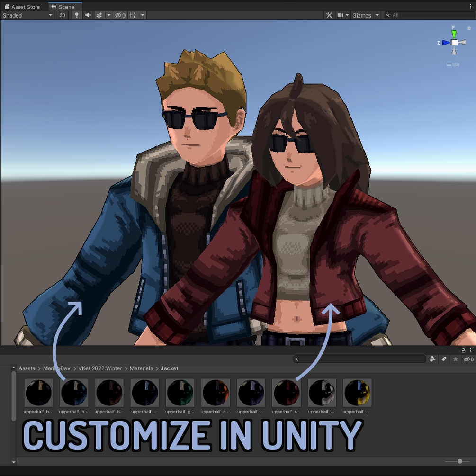Click the scene grid icon
This screenshot has height=476, width=476.
coord(133,15)
